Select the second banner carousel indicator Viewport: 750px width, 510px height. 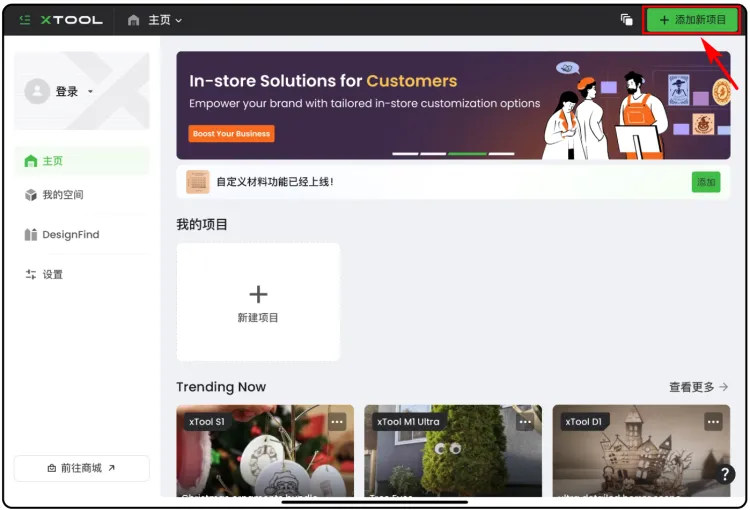pos(433,154)
